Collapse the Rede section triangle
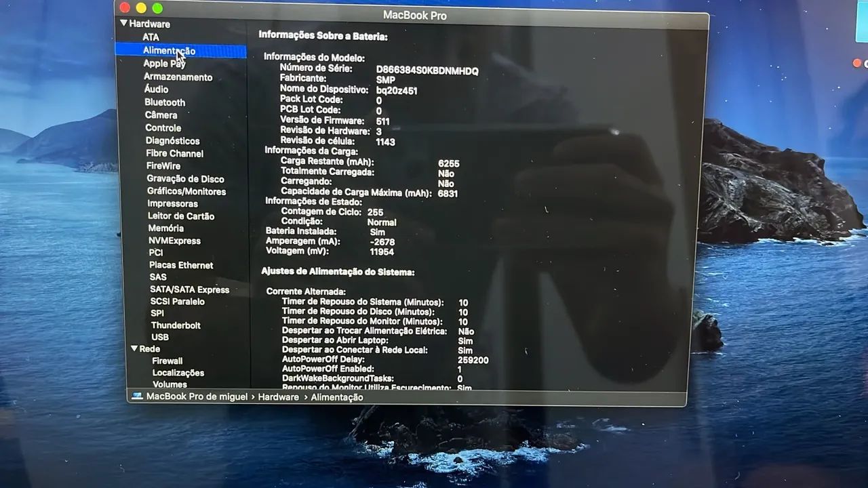 coord(134,348)
